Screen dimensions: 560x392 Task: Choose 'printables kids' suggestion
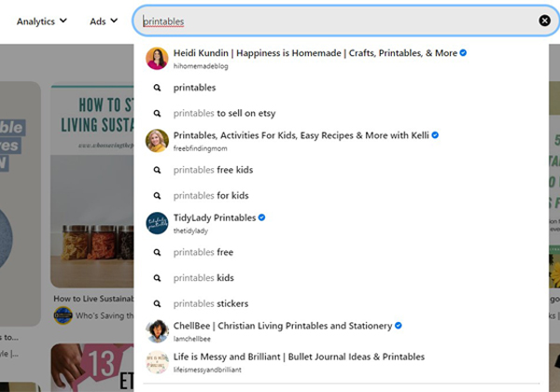341,278
